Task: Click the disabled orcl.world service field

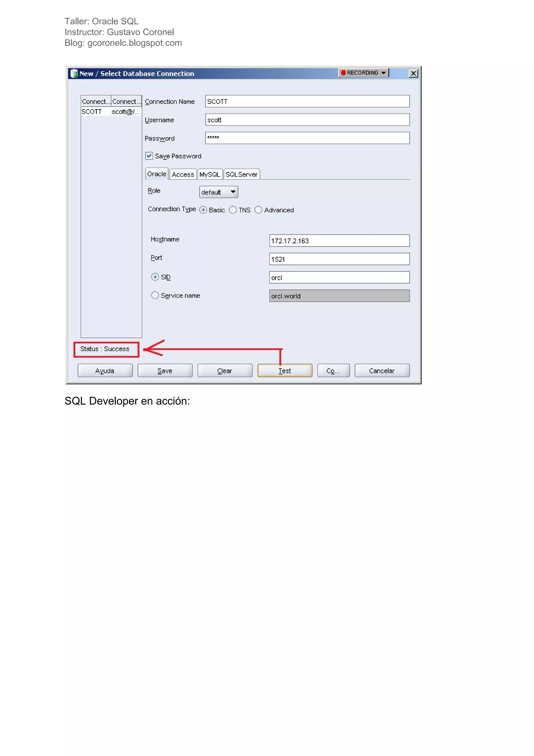Action: point(339,296)
